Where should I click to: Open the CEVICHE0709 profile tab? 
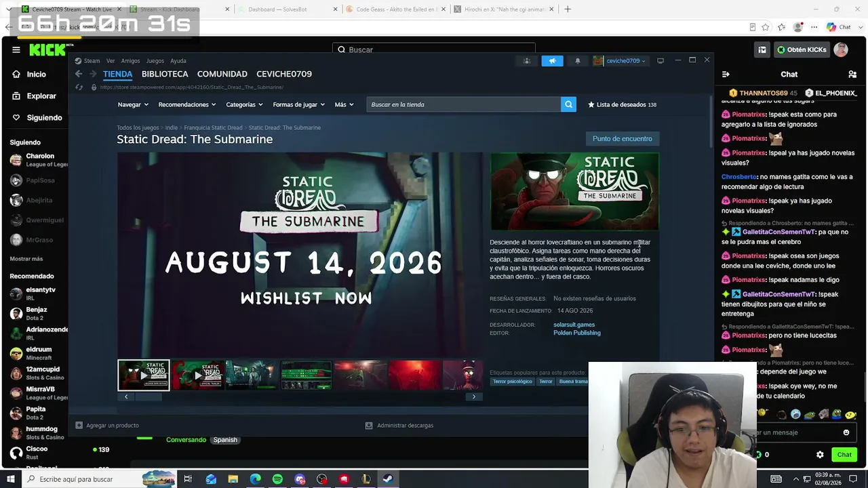pos(284,74)
